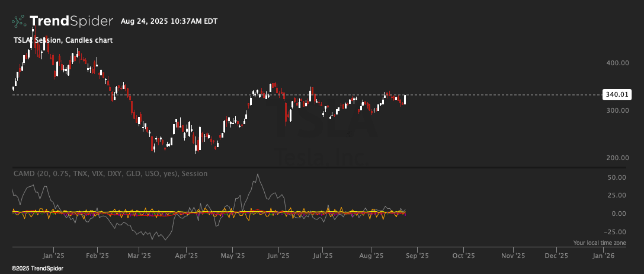Click the Dec '25 time axis label

(x=556, y=256)
